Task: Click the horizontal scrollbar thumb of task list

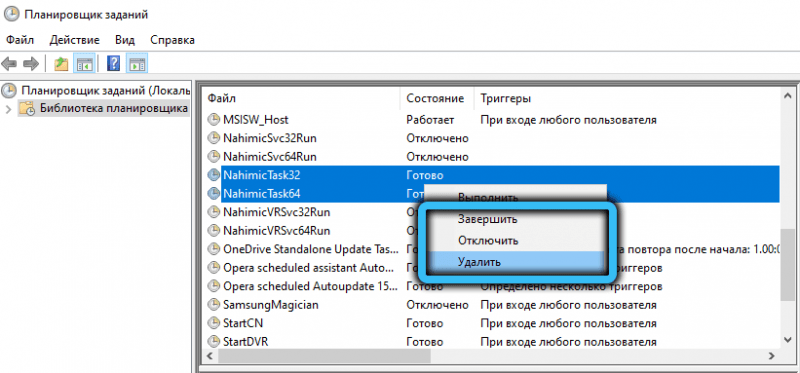Action: [x=324, y=356]
